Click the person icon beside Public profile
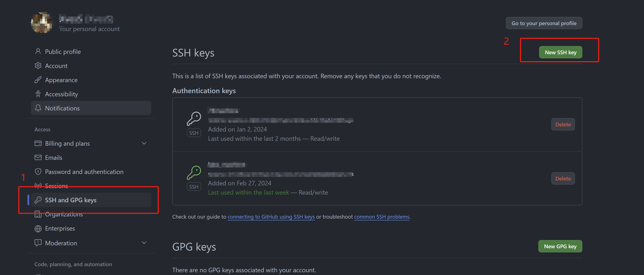 (38, 51)
